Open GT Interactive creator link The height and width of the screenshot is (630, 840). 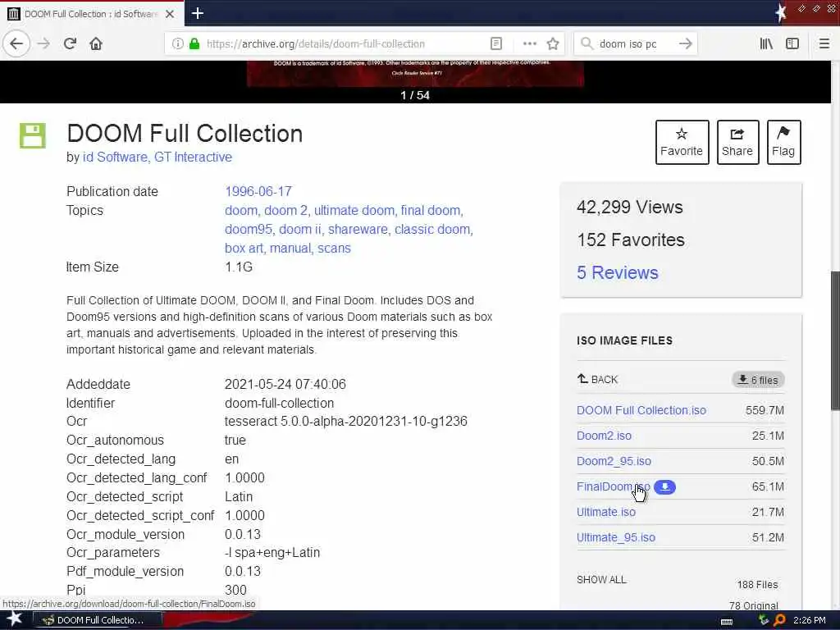pyautogui.click(x=193, y=157)
